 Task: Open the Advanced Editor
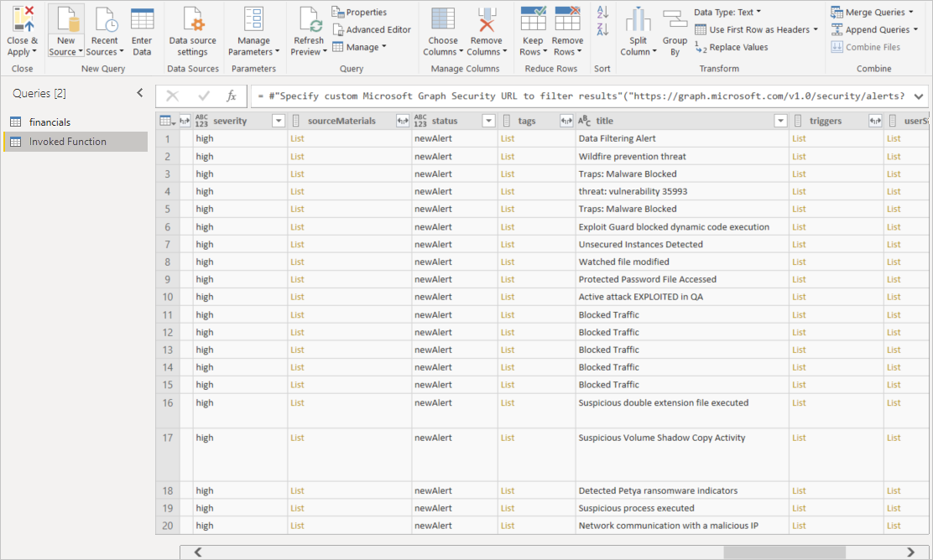[371, 29]
